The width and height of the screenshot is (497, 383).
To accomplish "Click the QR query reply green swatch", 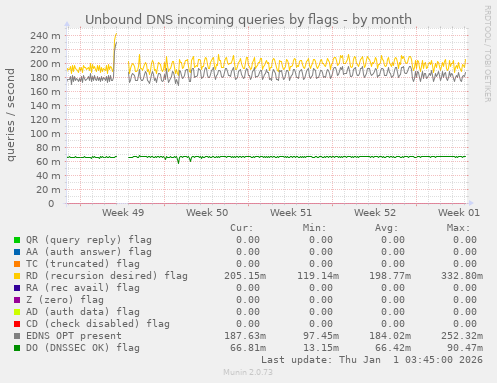I will 17,240.
